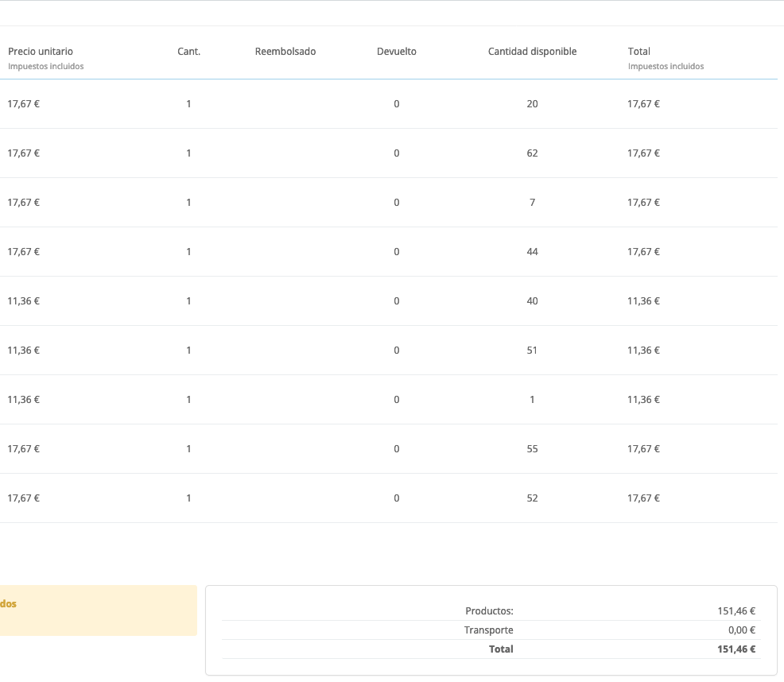Click the available quantity value 52

point(532,498)
